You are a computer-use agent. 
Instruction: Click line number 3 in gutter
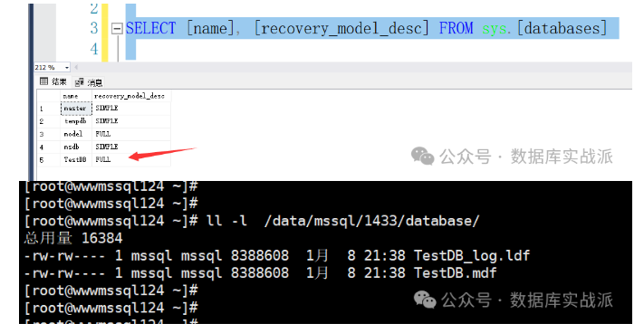coord(94,28)
